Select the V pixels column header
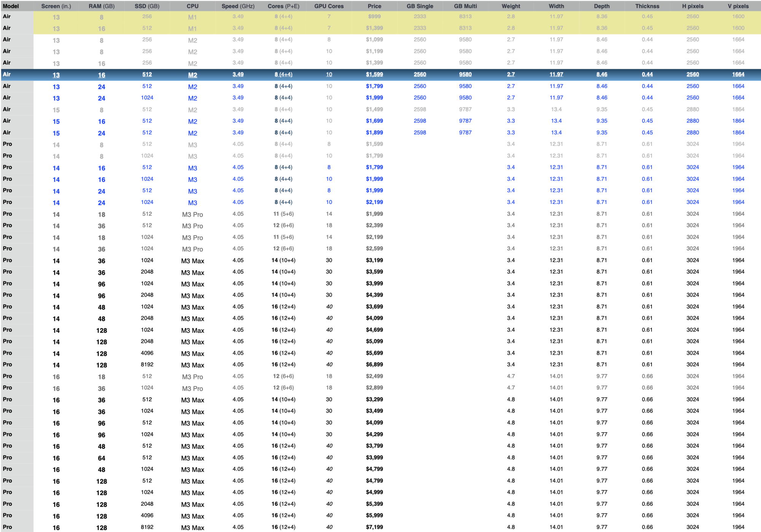Image resolution: width=761 pixels, height=532 pixels. (738, 6)
